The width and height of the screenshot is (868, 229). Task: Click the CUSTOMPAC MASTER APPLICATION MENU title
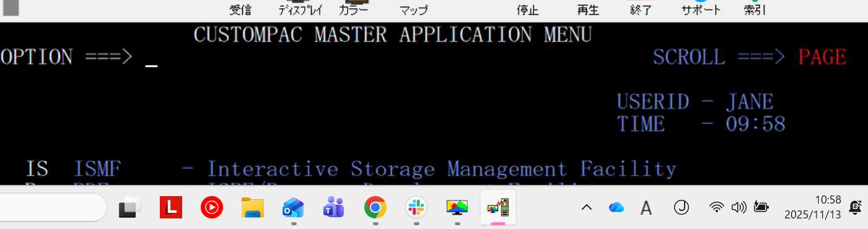(x=393, y=34)
